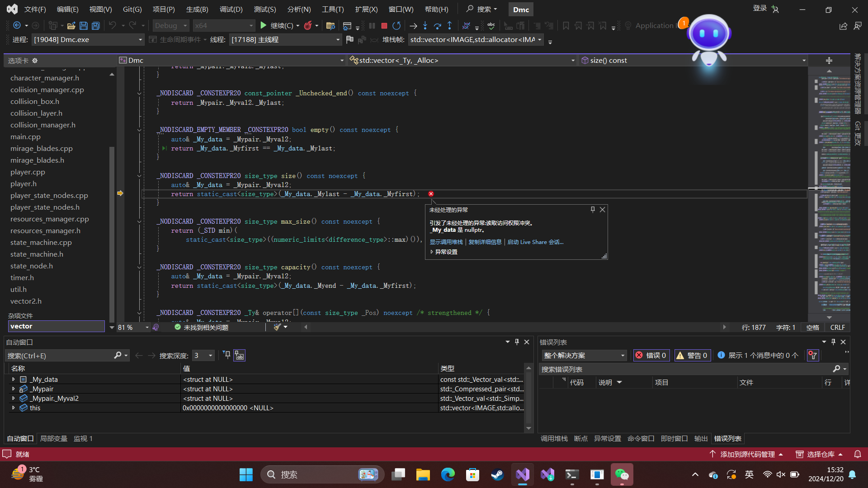Open the Debug configuration dropdown
868x488 pixels.
point(170,26)
